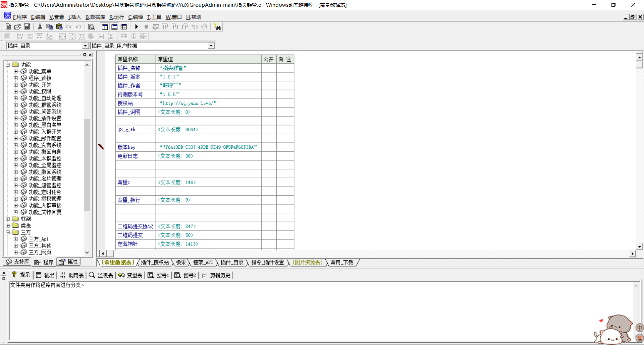Click the Run (play) toolbar icon
The image size is (644, 345).
[137, 27]
